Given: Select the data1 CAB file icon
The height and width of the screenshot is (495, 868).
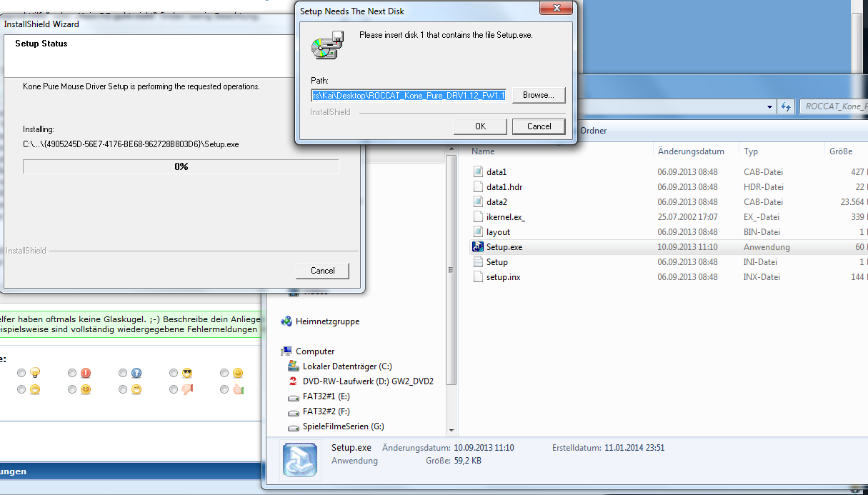Looking at the screenshot, I should pyautogui.click(x=479, y=171).
